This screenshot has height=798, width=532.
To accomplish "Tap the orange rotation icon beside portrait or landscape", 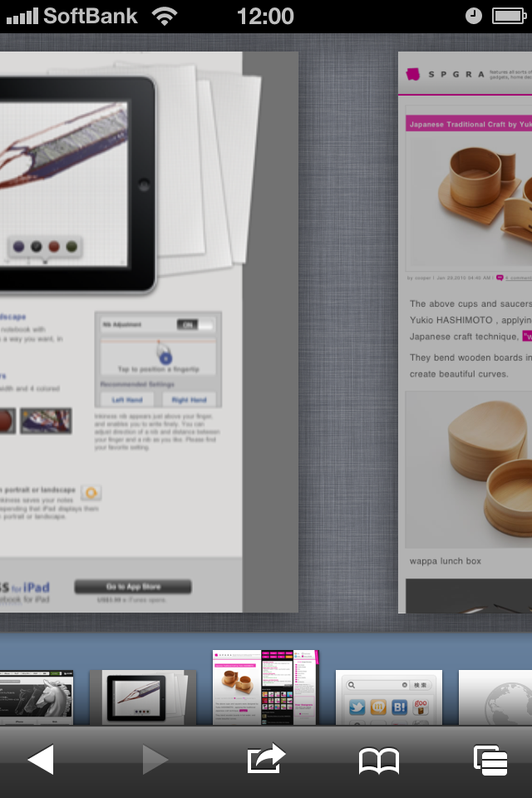I will coord(91,493).
